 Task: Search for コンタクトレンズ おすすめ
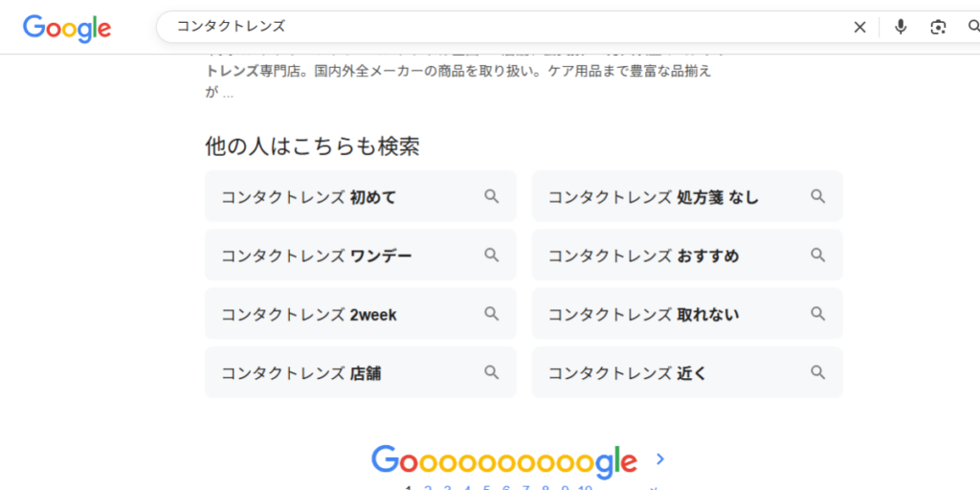[x=687, y=255]
